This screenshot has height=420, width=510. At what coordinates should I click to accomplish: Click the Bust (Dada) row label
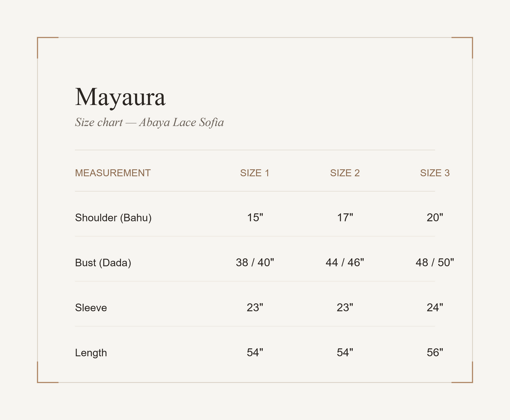[x=103, y=263]
